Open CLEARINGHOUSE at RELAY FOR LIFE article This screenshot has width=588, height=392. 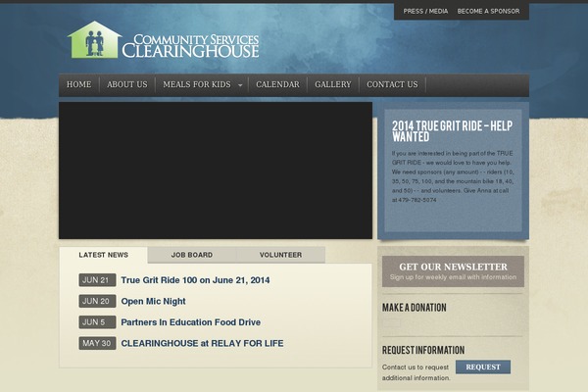tap(202, 343)
